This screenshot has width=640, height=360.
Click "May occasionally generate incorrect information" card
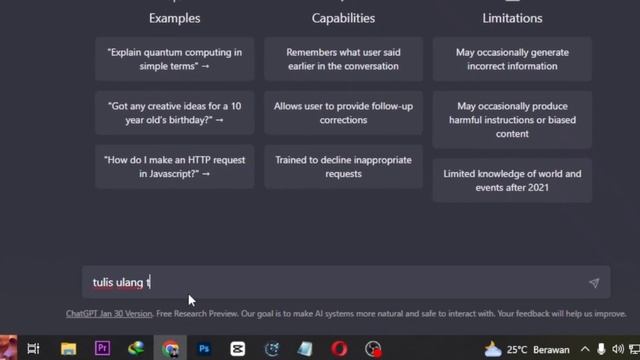(x=512, y=59)
